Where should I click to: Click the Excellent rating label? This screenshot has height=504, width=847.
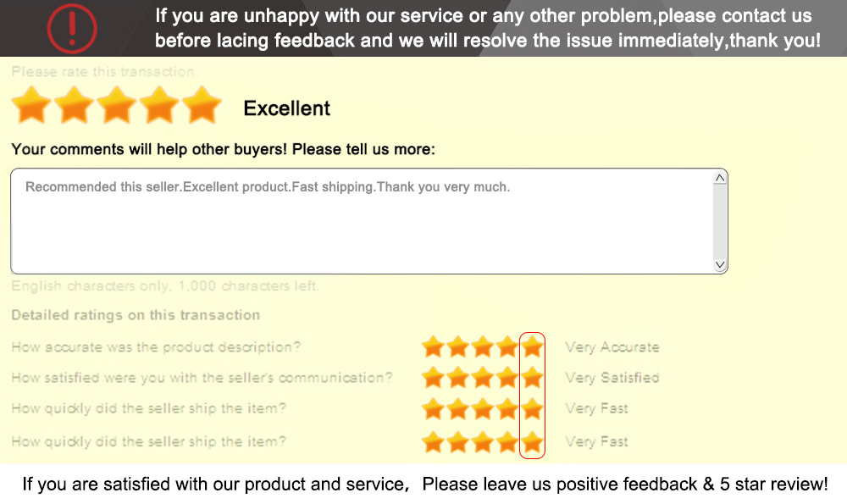coord(286,108)
